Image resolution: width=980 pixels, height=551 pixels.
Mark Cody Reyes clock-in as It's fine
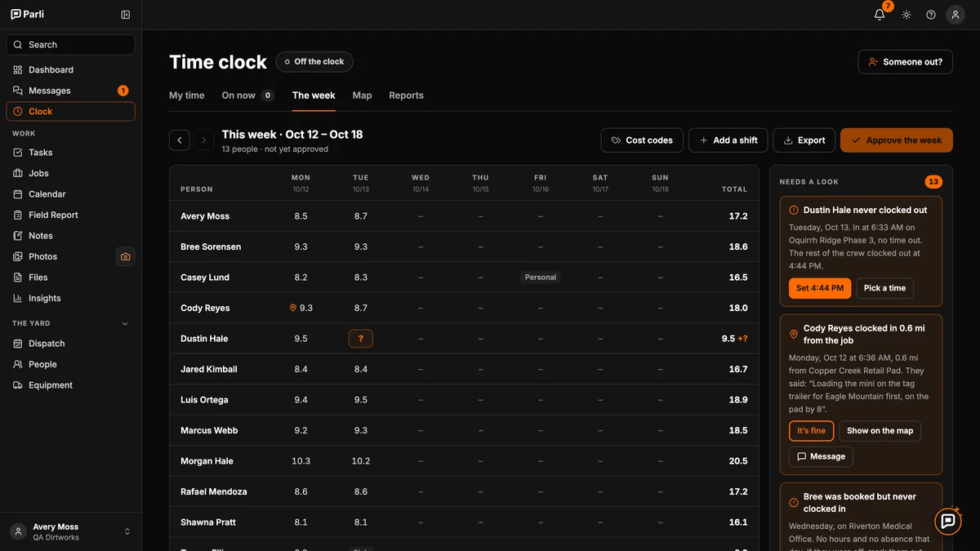811,431
